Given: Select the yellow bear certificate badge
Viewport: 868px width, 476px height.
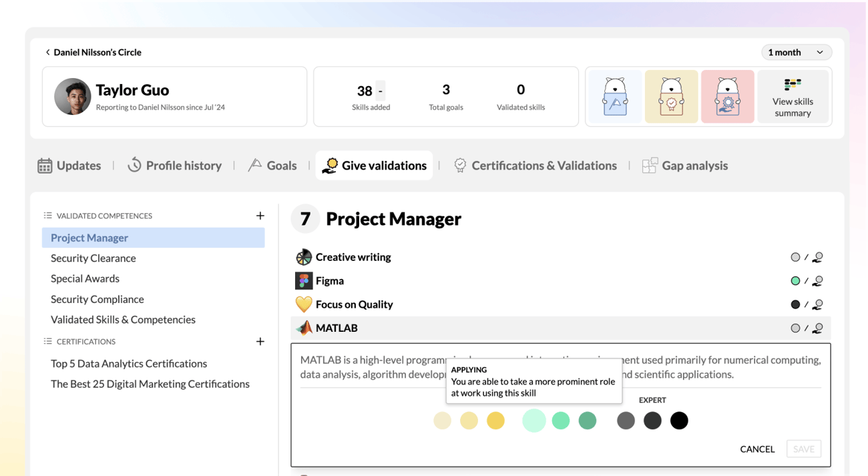Looking at the screenshot, I should click(671, 97).
